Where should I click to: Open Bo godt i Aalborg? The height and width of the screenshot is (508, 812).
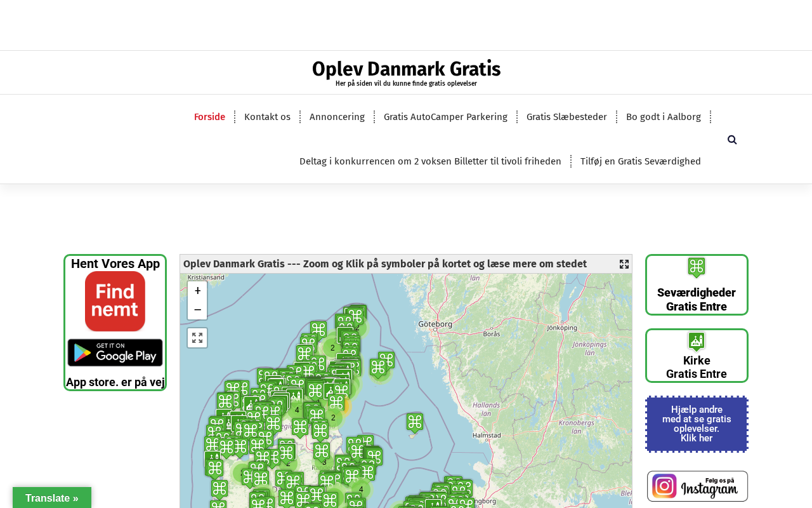point(663,117)
